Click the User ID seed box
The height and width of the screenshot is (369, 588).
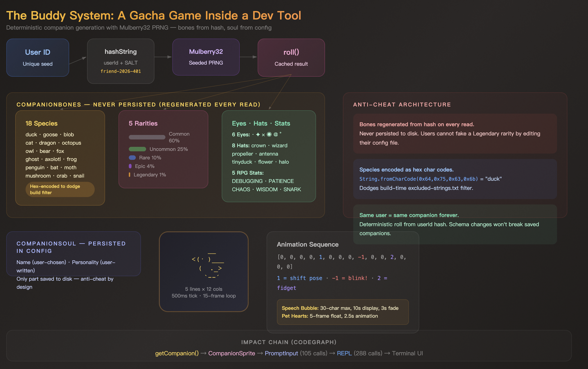click(38, 58)
